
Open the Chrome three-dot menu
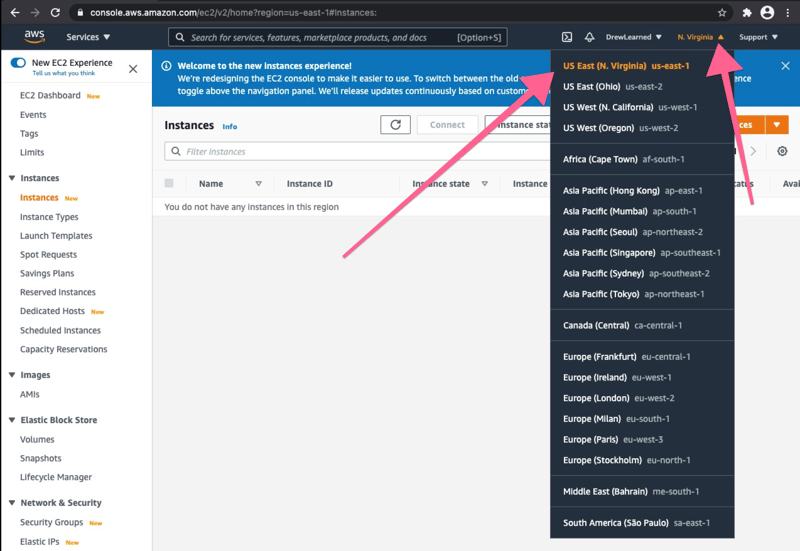coord(788,13)
